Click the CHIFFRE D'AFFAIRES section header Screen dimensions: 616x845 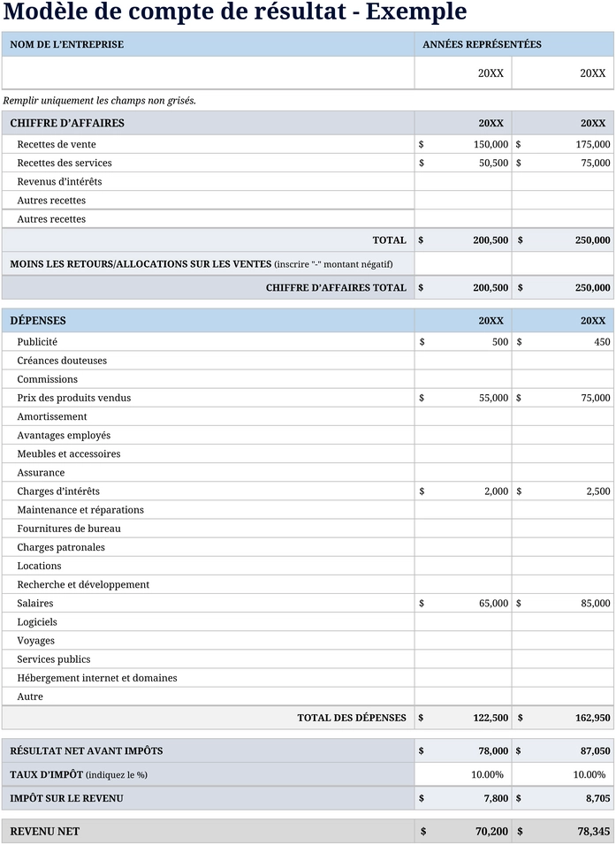pos(67,124)
